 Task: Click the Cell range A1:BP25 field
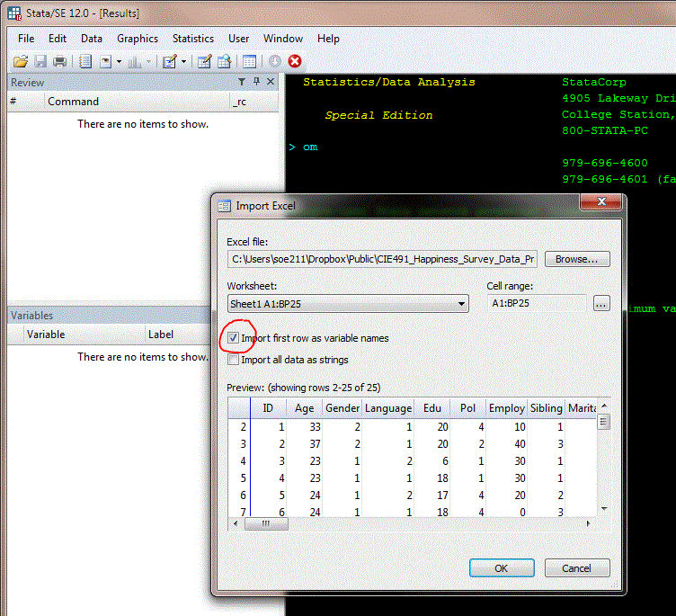537,303
